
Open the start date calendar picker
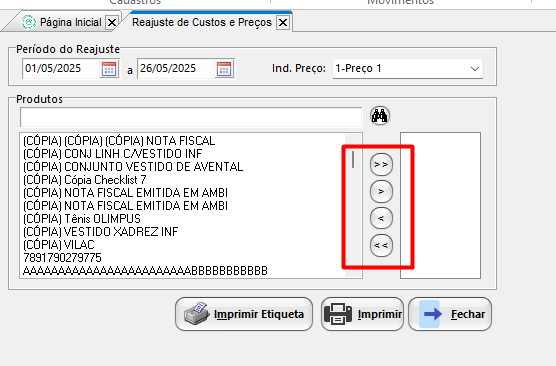pos(109,69)
